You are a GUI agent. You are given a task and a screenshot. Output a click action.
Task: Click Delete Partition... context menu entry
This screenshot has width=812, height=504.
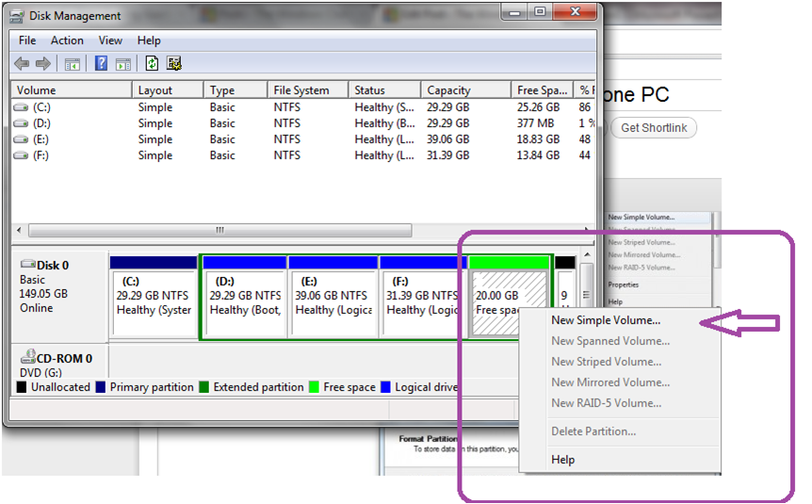coord(594,431)
